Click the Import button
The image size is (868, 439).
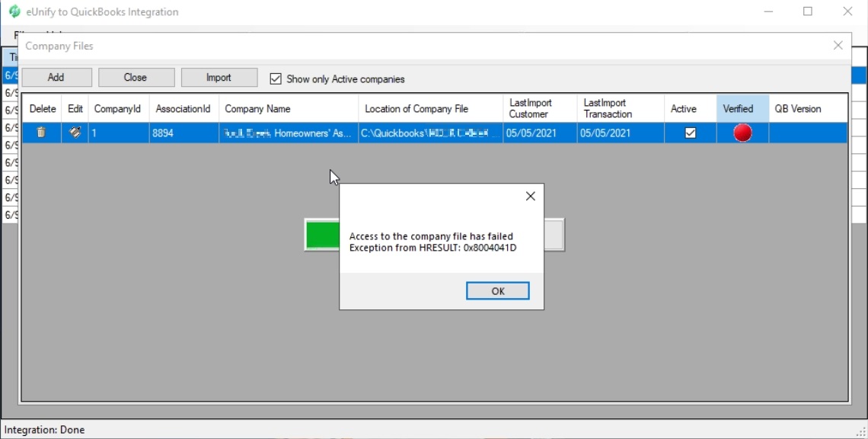(x=219, y=78)
